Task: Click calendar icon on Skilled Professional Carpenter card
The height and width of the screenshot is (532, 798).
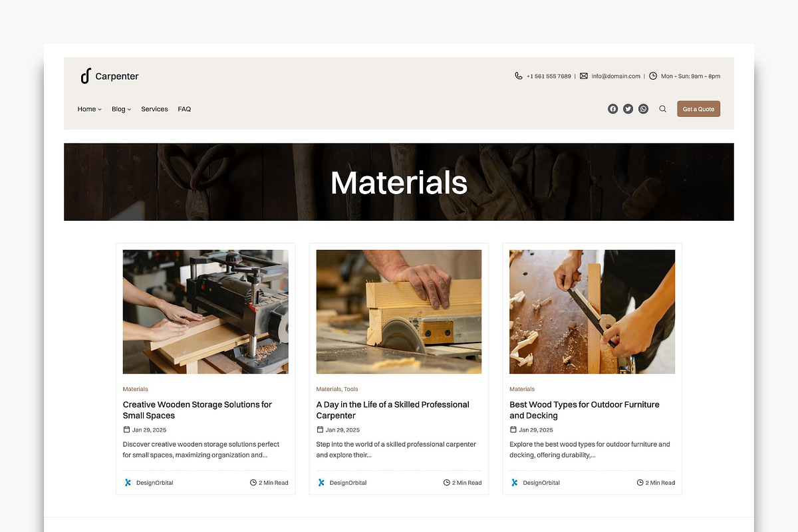Action: [320, 430]
